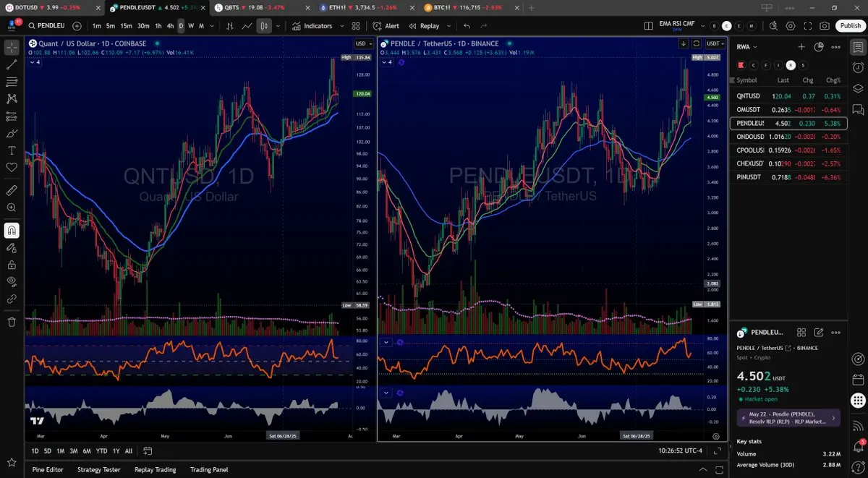The height and width of the screenshot is (478, 868).
Task: Toggle the magnet snap mode
Action: (x=12, y=231)
